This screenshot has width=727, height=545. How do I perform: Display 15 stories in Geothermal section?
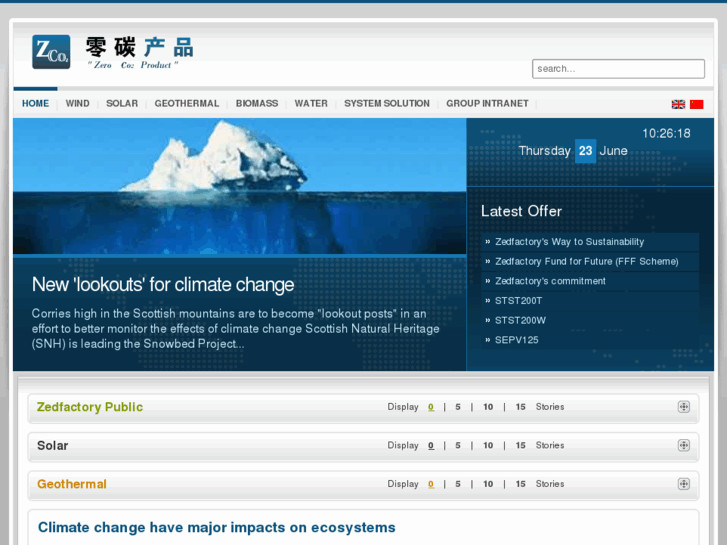tap(520, 484)
